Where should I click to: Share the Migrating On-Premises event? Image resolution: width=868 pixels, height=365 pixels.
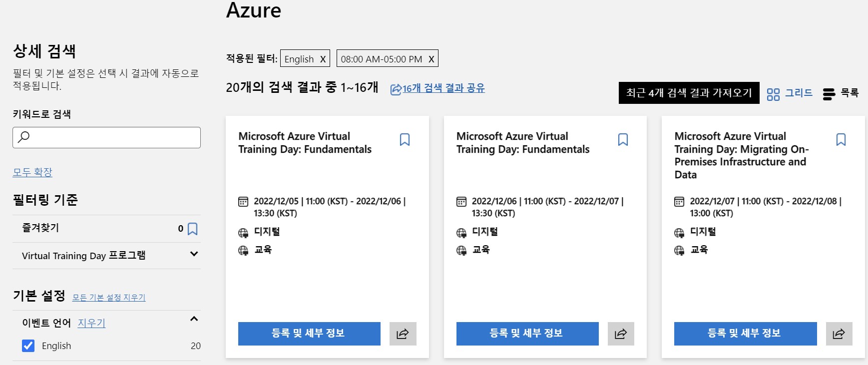coord(839,334)
